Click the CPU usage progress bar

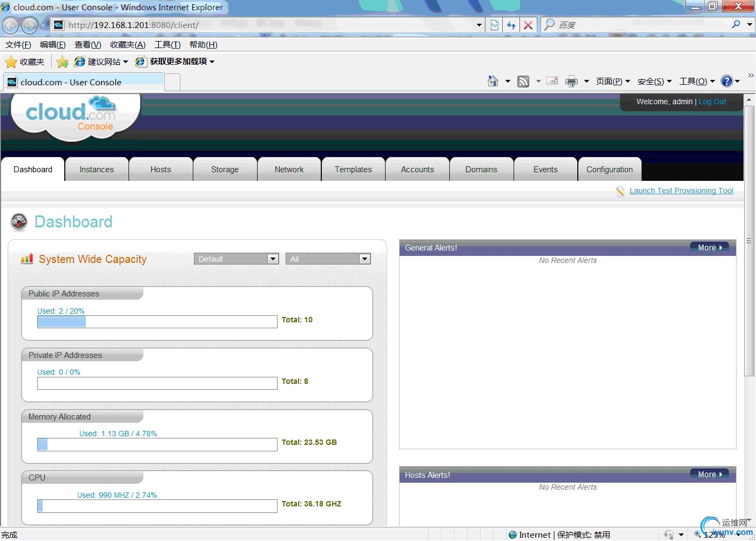click(157, 506)
